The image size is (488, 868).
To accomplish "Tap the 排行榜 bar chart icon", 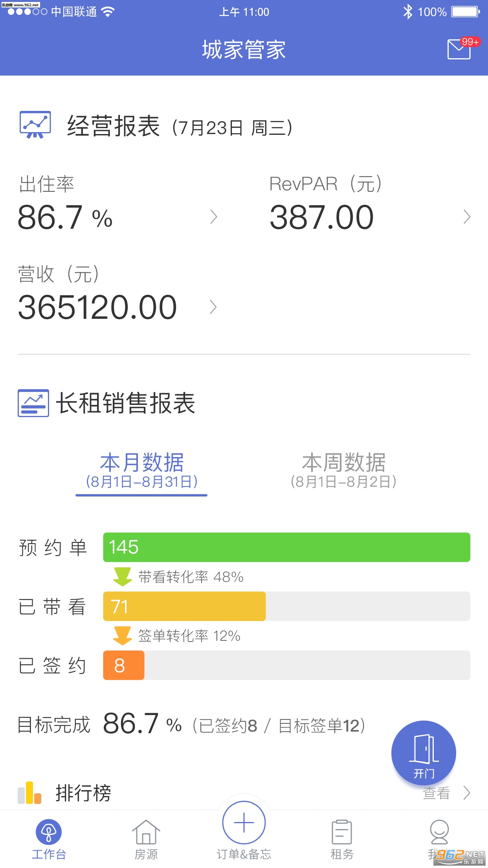I will 29,793.
